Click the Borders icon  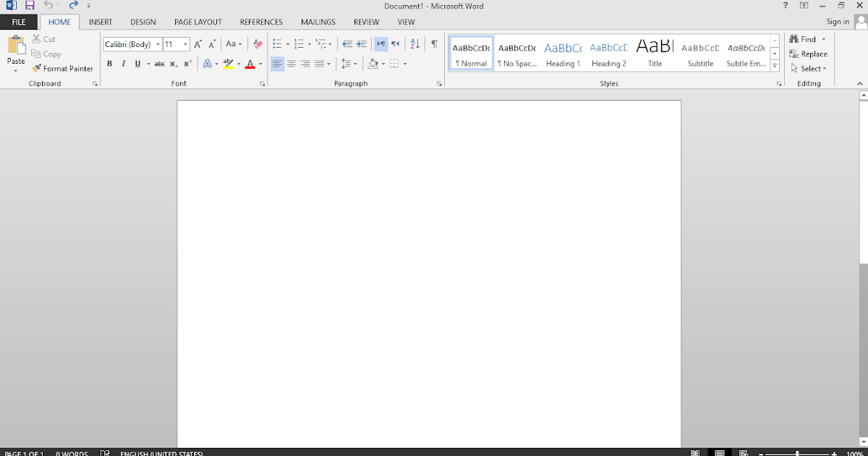point(394,64)
